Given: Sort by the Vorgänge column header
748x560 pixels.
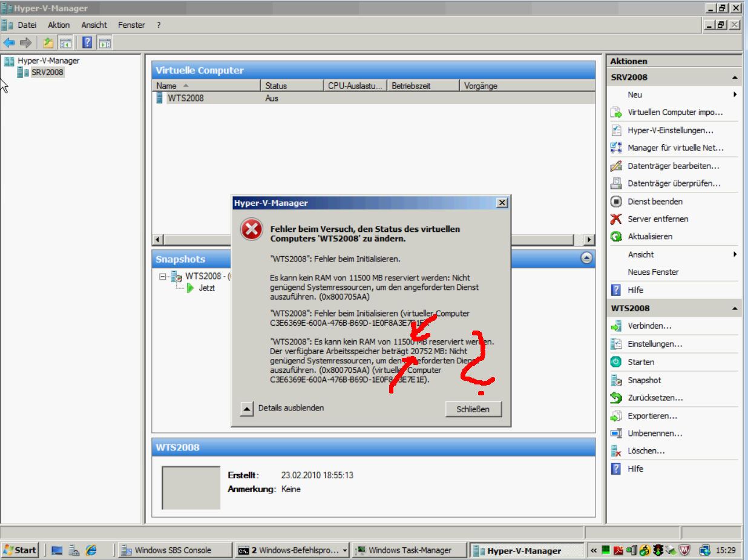Looking at the screenshot, I should tap(527, 86).
